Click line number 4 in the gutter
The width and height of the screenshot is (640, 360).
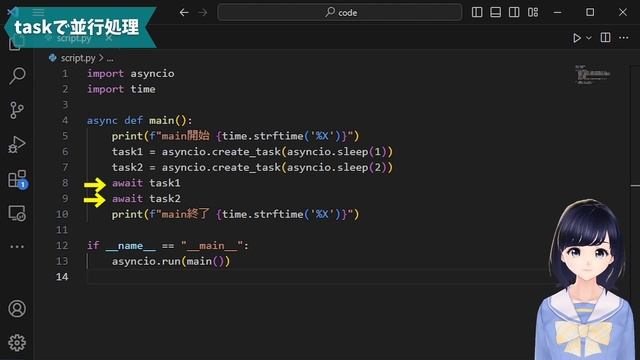[65, 120]
